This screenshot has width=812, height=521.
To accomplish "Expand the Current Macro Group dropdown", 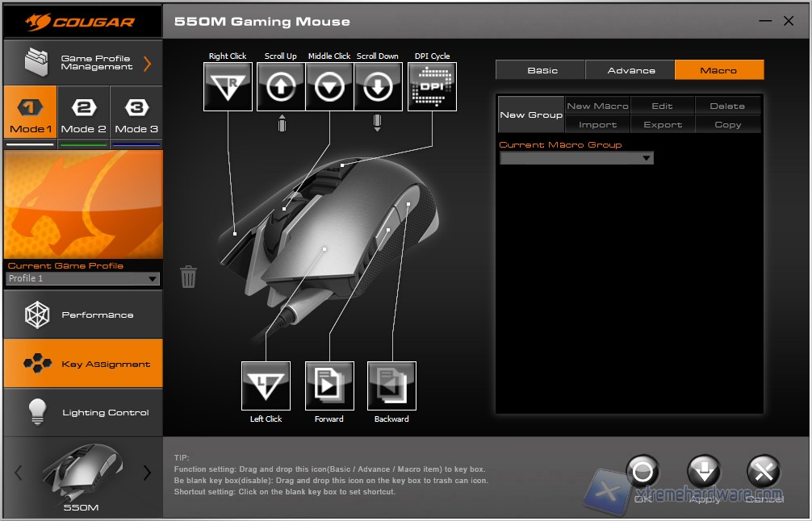I will (x=576, y=159).
